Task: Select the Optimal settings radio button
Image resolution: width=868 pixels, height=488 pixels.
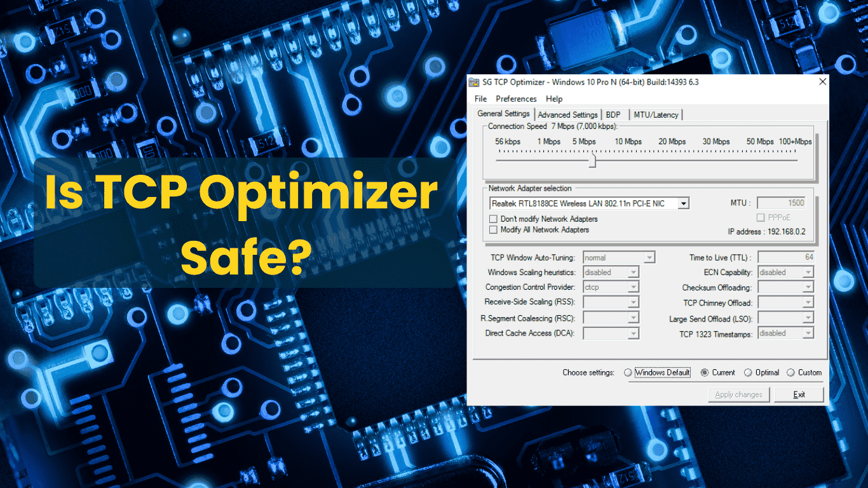Action: [750, 372]
